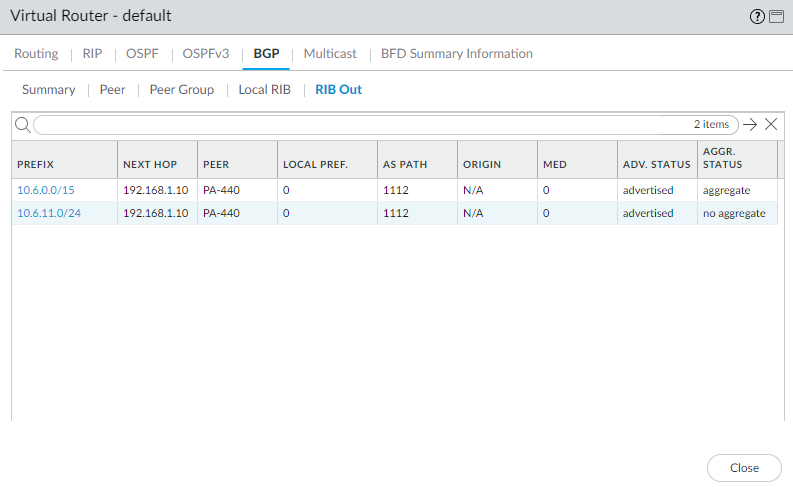793x487 pixels.
Task: Show the BGP Summary sub-tab
Action: (48, 90)
